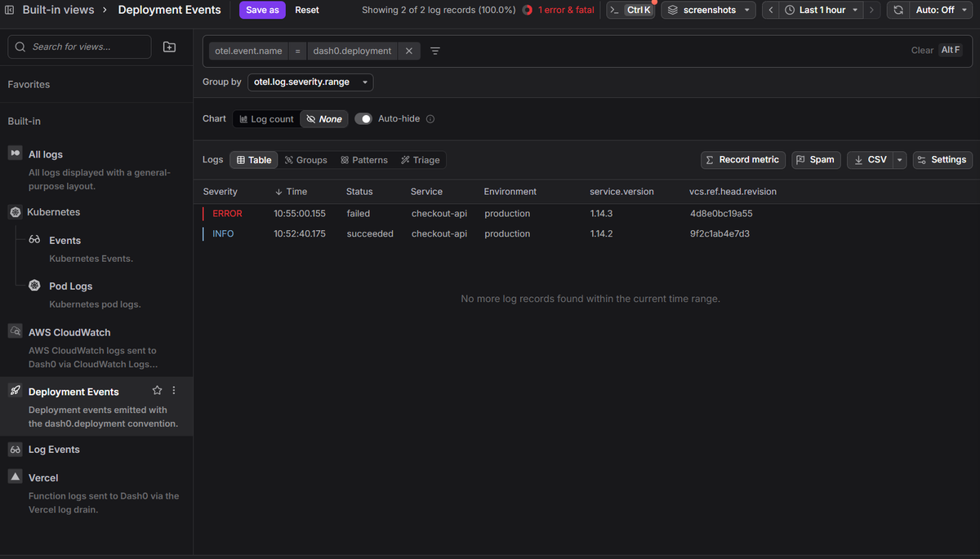The image size is (980, 559).
Task: Open the ERROR log row
Action: pos(586,213)
